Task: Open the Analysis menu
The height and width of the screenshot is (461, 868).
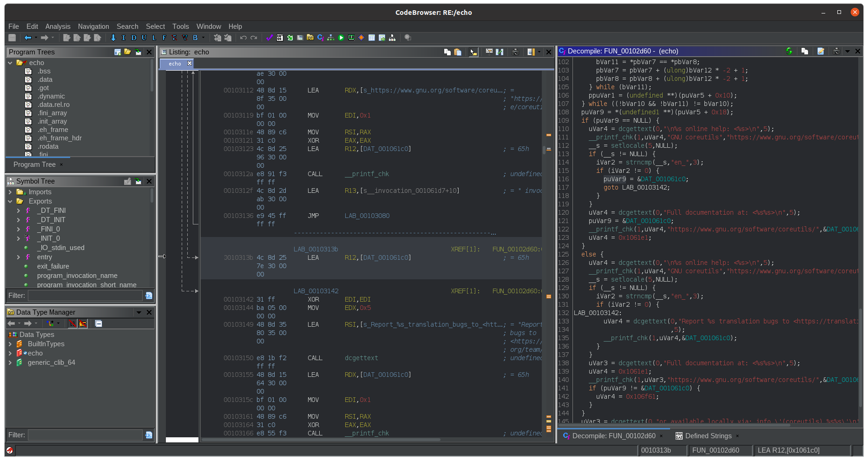Action: click(58, 26)
